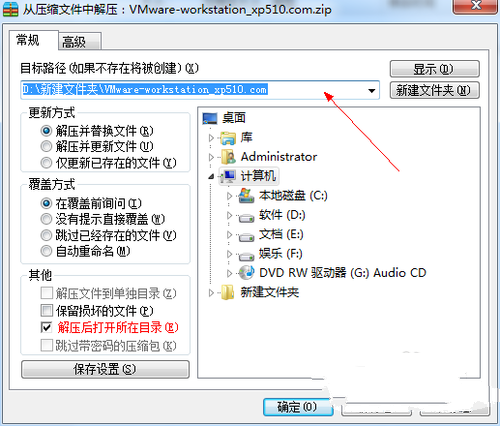
Task: Open the destination path dropdown arrow
Action: 371,90
